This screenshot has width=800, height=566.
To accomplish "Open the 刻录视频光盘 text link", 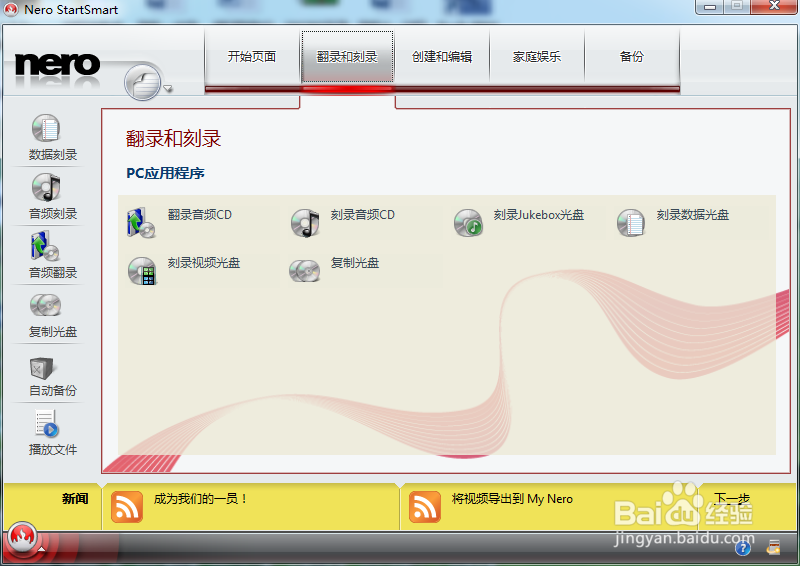I will [x=204, y=263].
